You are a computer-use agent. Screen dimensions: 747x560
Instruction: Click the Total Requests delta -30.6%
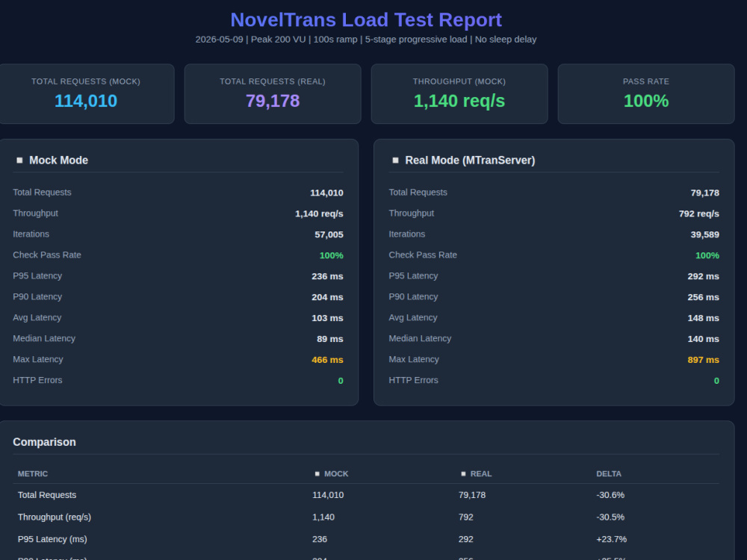(x=610, y=495)
